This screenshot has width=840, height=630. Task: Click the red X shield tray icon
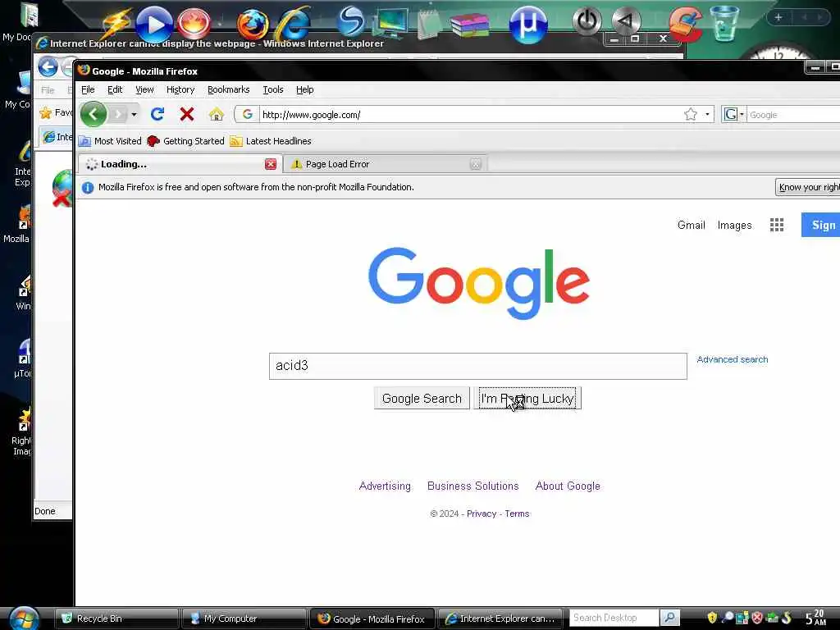(x=757, y=619)
